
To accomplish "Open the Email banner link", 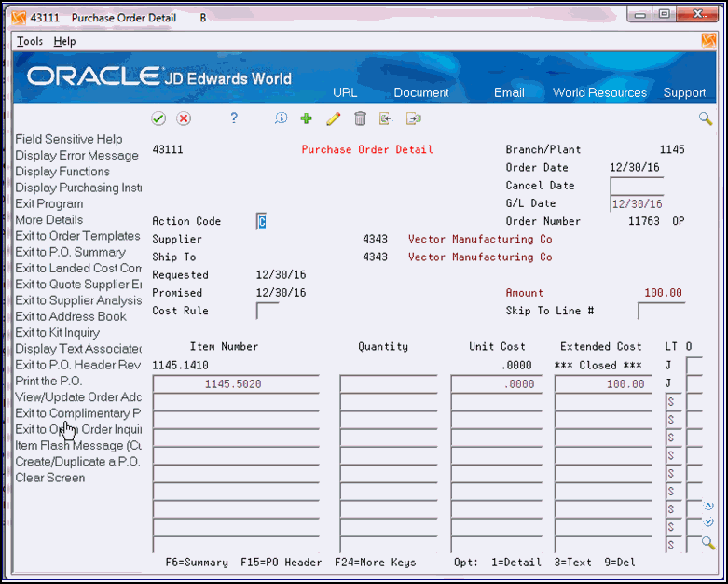I will coord(509,92).
